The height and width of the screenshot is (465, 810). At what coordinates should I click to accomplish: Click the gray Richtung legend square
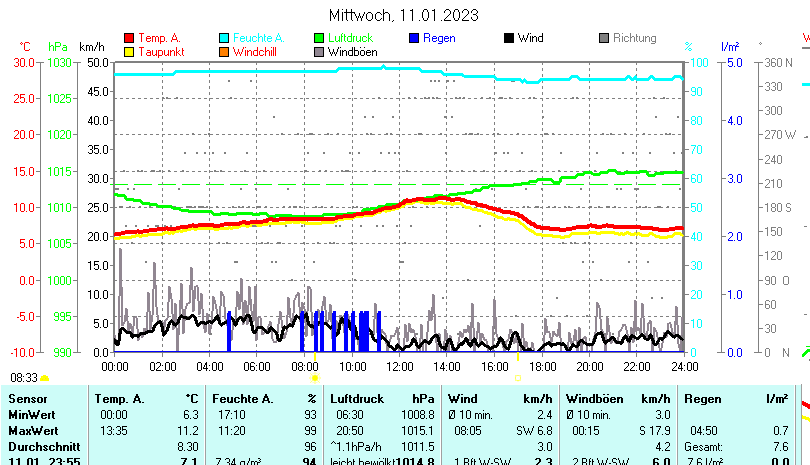(x=604, y=38)
